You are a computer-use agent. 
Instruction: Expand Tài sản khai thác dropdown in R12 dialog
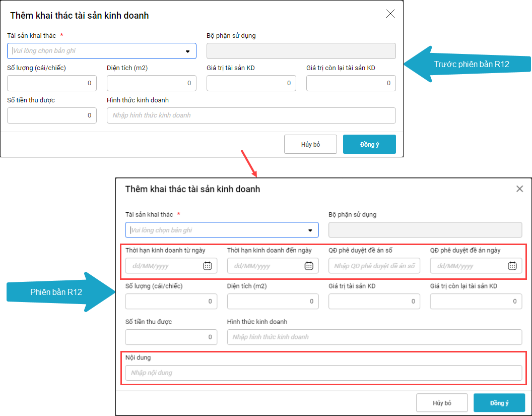(x=310, y=230)
